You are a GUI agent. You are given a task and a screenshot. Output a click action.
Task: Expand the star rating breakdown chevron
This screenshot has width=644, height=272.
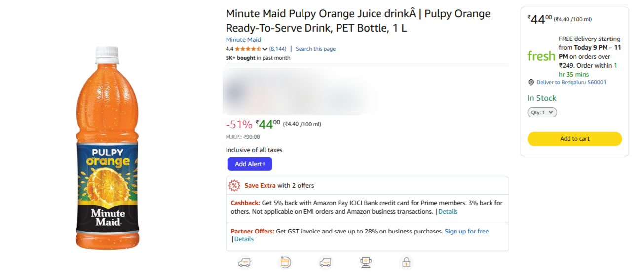click(265, 49)
